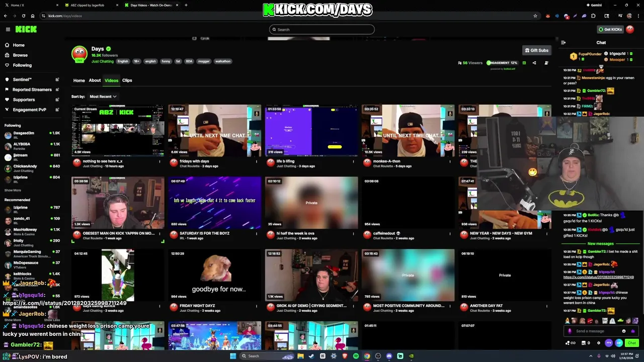644x362 pixels.
Task: Click green Chat send button
Action: pyautogui.click(x=632, y=343)
